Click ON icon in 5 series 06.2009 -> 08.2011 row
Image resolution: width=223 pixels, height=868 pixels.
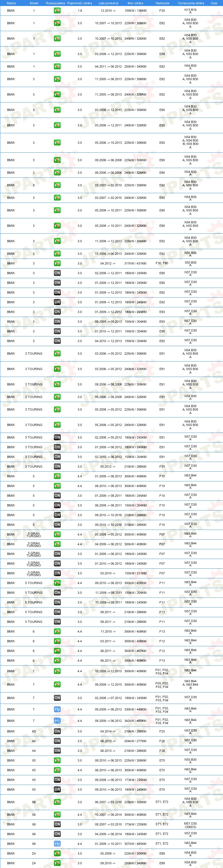pos(57,505)
